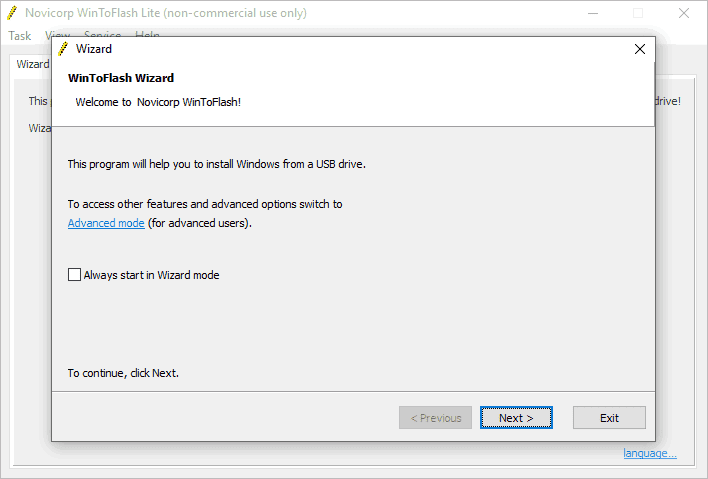Viewport: 708px width, 479px height.
Task: Click the WinToFlash main window title icon
Action: point(12,13)
